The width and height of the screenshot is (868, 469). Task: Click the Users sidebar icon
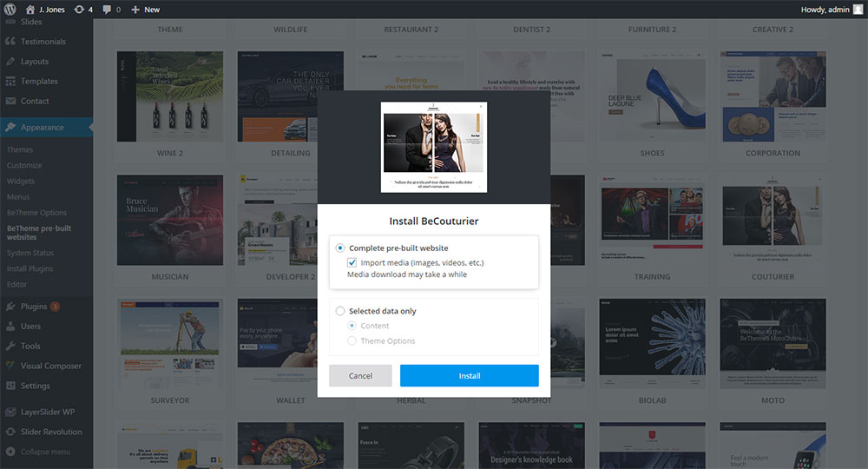coord(10,327)
